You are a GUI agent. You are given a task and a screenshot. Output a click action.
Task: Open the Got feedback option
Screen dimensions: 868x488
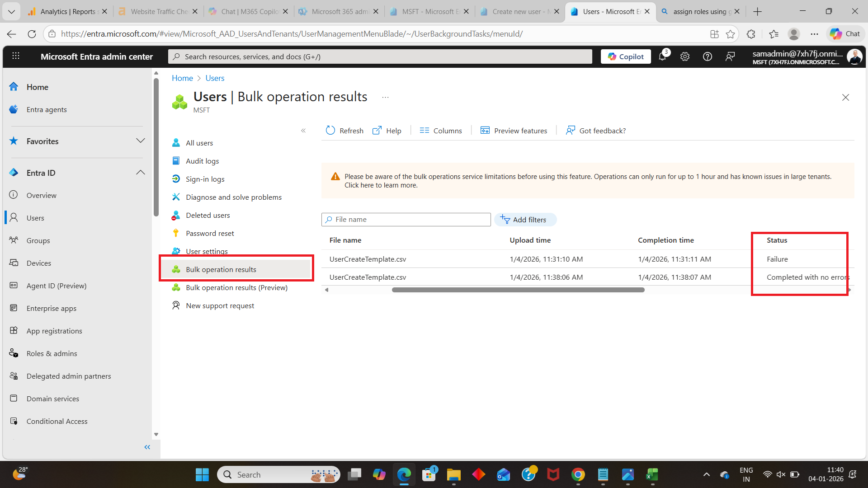[596, 131]
